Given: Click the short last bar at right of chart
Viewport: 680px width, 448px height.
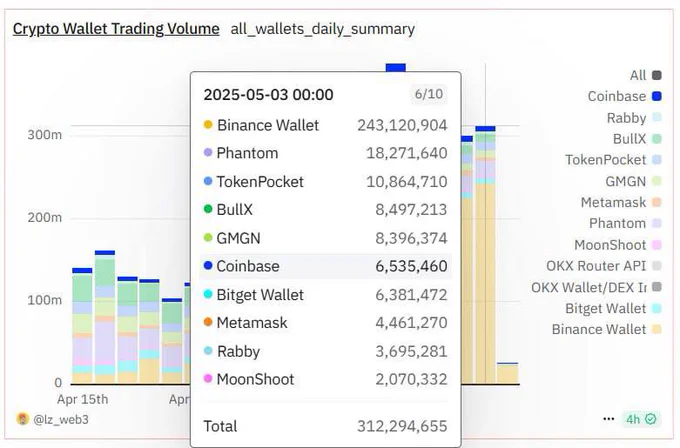Looking at the screenshot, I should 507,373.
